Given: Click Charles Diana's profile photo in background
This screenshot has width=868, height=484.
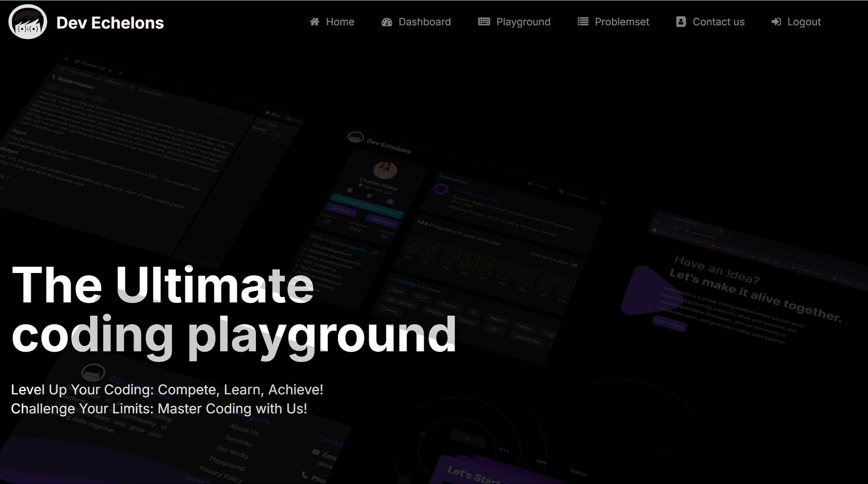Looking at the screenshot, I should [385, 170].
